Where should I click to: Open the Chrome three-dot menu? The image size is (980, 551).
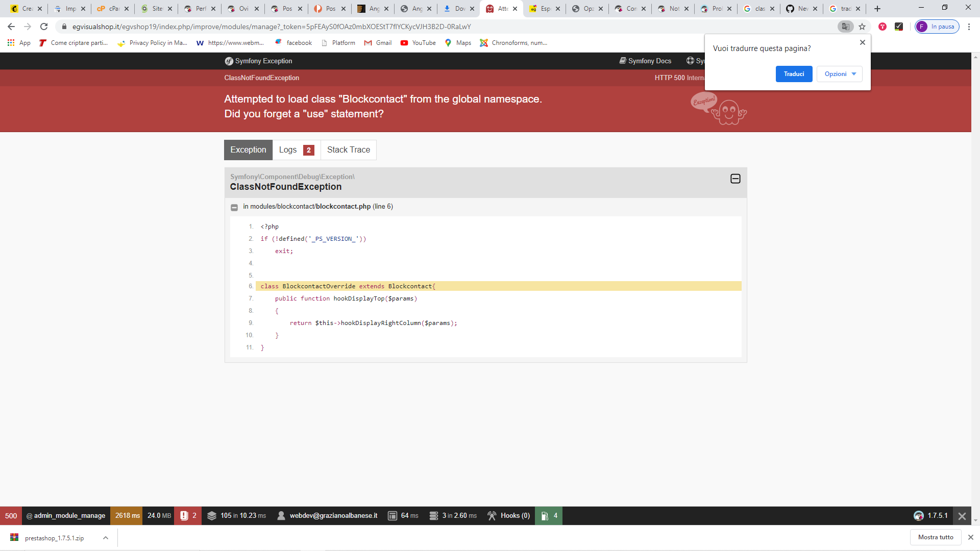[969, 27]
